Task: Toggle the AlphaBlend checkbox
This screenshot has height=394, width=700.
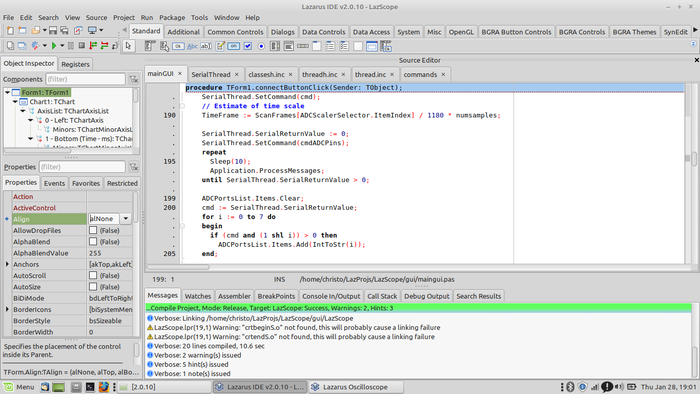Action: pyautogui.click(x=93, y=241)
